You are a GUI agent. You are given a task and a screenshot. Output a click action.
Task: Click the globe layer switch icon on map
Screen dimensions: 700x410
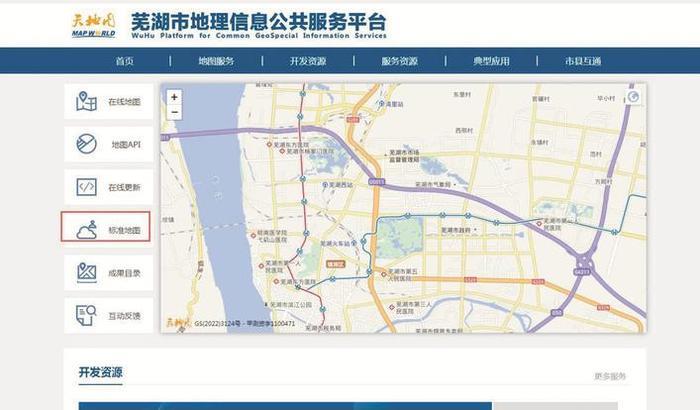tap(633, 97)
